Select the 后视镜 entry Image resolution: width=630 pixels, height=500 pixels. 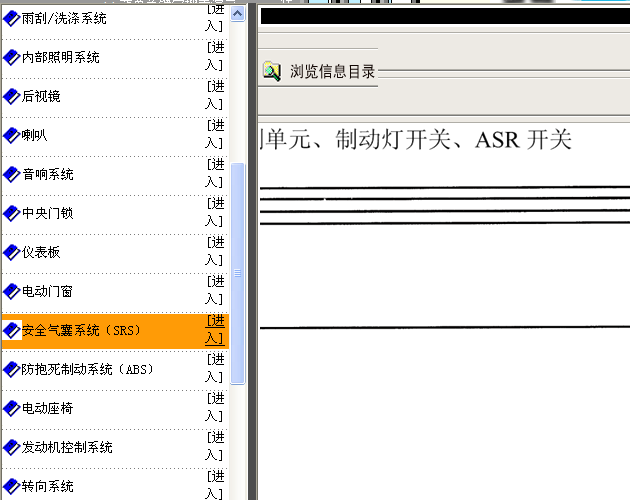41,96
